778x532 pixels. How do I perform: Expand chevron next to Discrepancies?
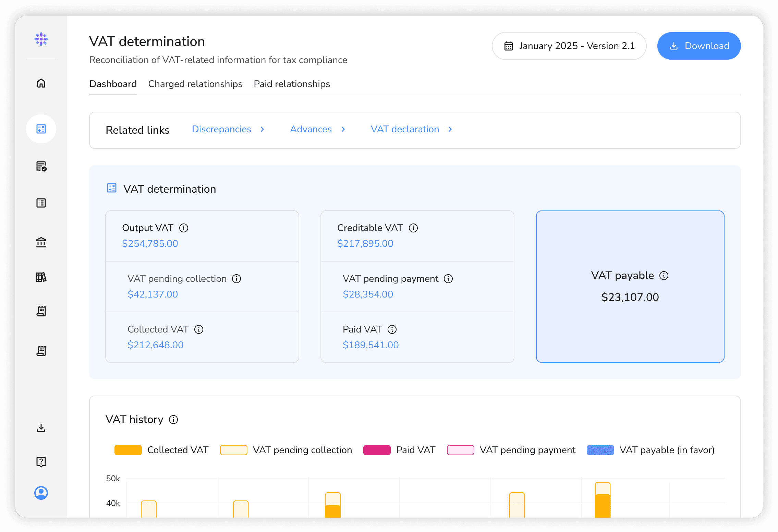[x=263, y=129]
